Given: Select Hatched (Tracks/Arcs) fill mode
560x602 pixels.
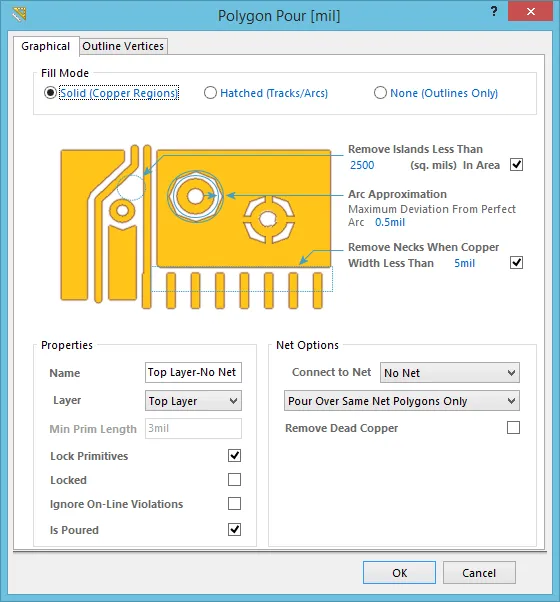Looking at the screenshot, I should pos(210,93).
